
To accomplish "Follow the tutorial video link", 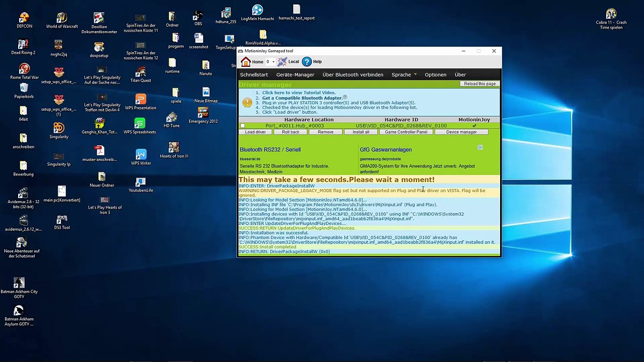I will click(x=298, y=93).
